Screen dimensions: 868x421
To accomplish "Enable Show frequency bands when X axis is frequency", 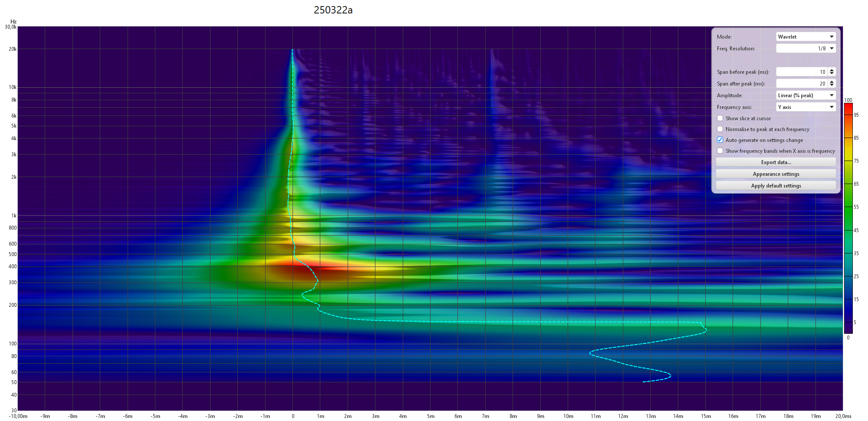I will pyautogui.click(x=720, y=151).
